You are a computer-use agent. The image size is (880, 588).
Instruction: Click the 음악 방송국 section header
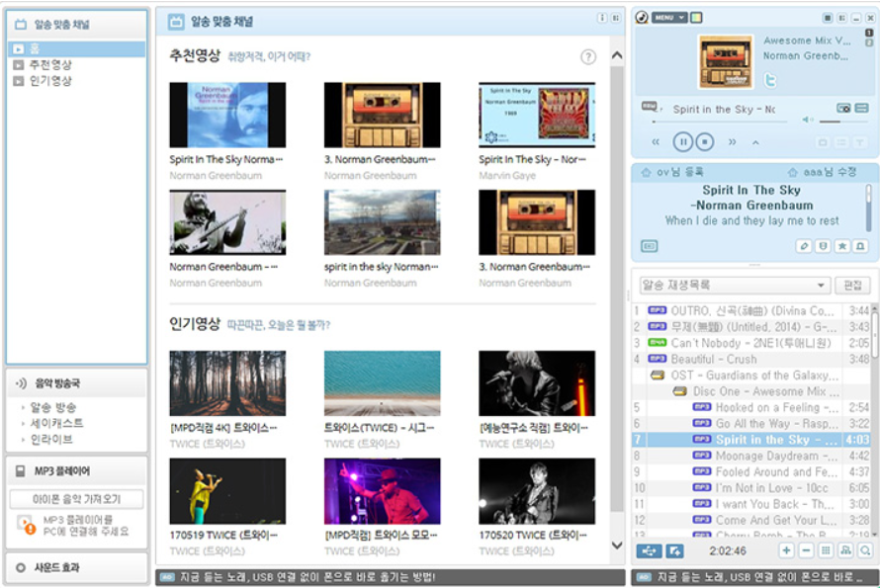[77, 383]
